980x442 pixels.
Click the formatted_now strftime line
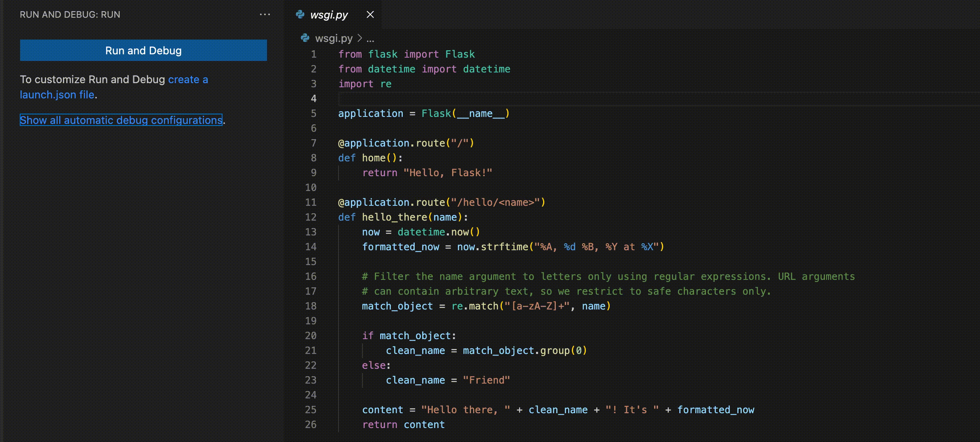tap(513, 247)
